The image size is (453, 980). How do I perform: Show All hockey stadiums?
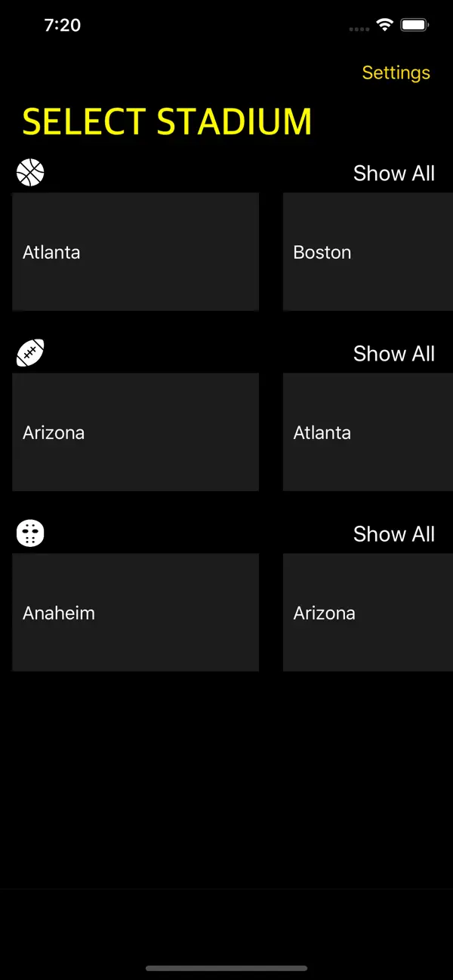coord(394,534)
